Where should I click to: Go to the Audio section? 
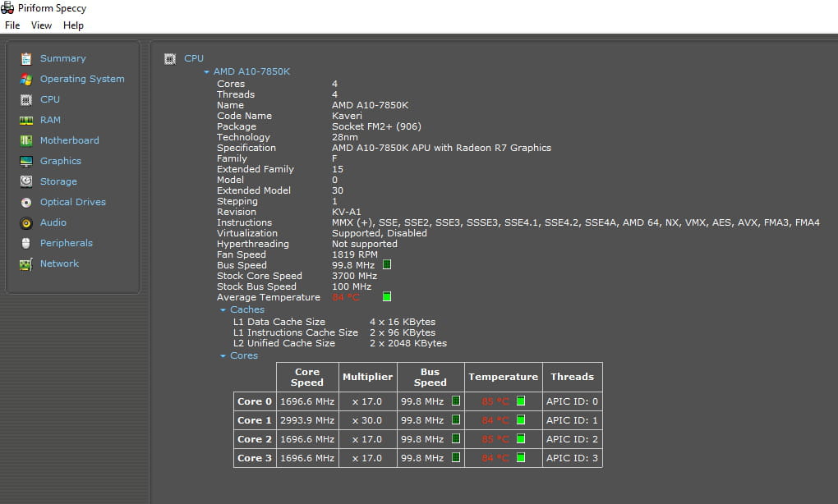pyautogui.click(x=53, y=222)
